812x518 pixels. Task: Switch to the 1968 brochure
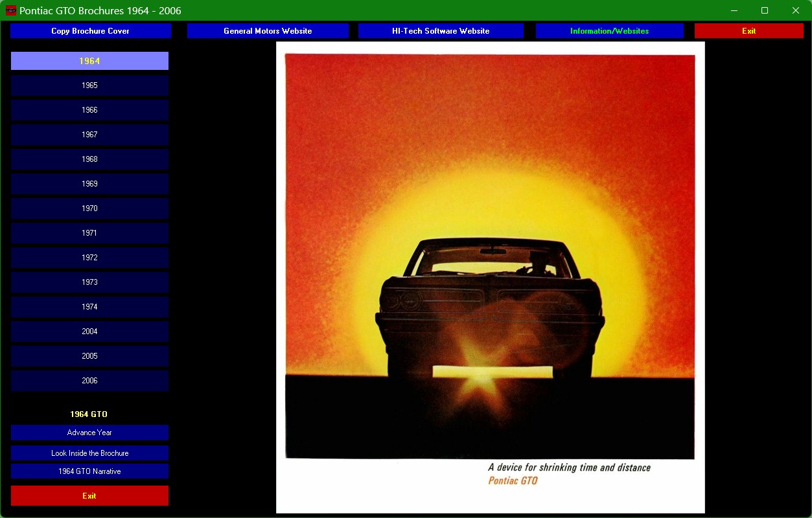[89, 159]
